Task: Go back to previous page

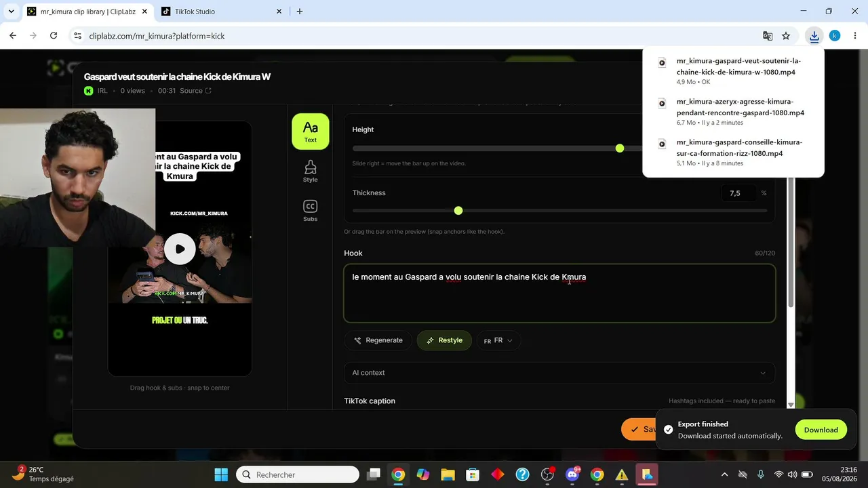Action: click(13, 36)
